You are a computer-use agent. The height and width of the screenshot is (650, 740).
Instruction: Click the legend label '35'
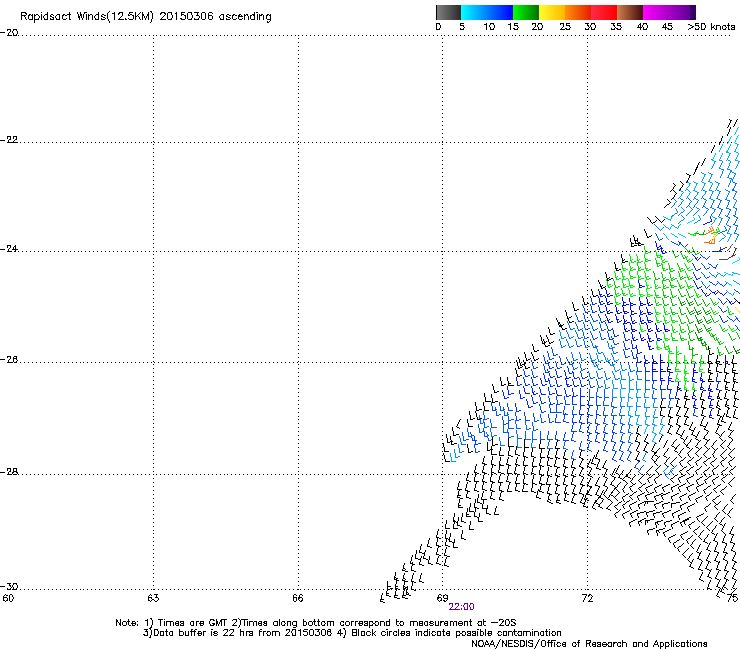(616, 27)
